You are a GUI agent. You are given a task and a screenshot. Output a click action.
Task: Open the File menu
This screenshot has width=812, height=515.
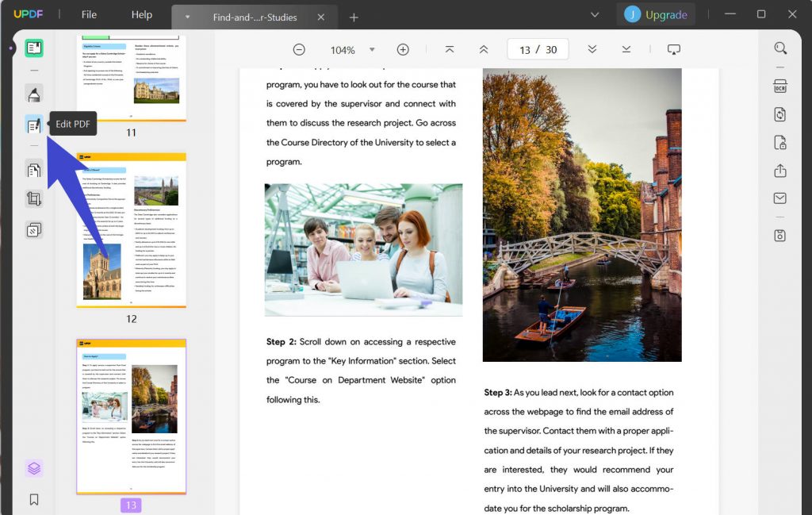88,13
